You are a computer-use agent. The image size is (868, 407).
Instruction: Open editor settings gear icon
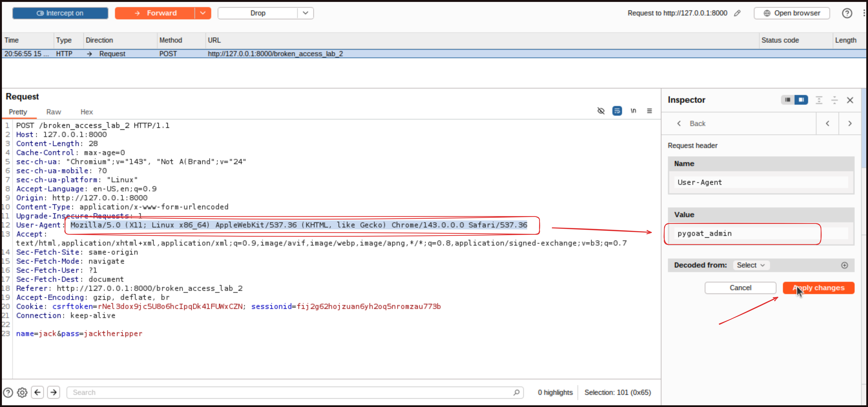pos(22,392)
